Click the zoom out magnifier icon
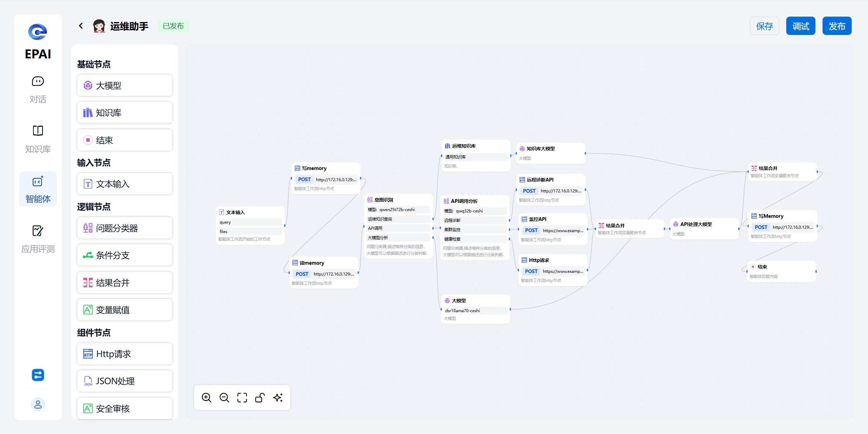 pyautogui.click(x=224, y=397)
